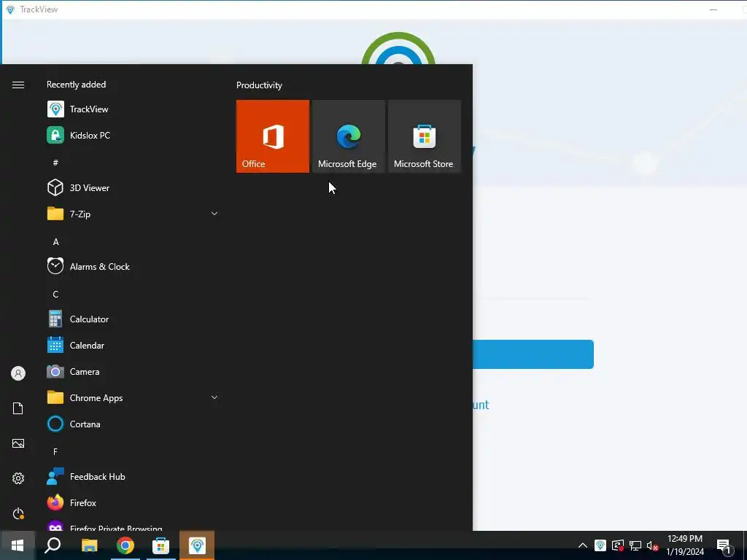Click the Power button in Start sidebar

pos(18,513)
